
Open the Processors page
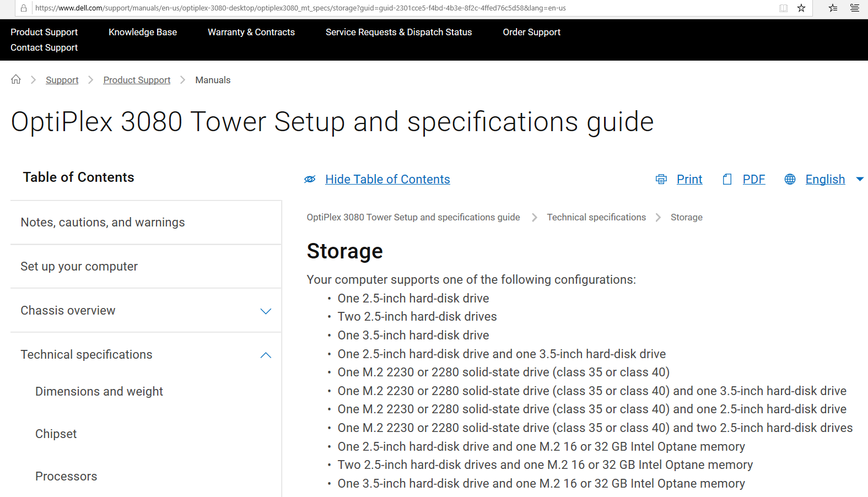(66, 476)
